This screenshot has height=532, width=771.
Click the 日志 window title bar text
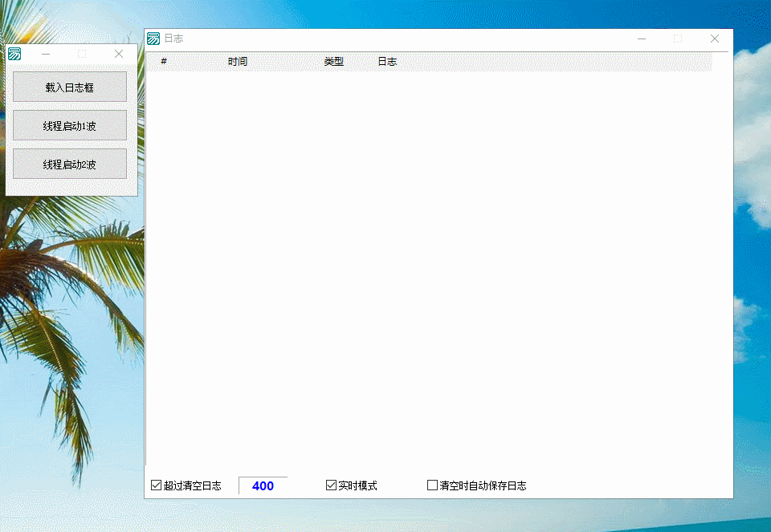(x=173, y=39)
